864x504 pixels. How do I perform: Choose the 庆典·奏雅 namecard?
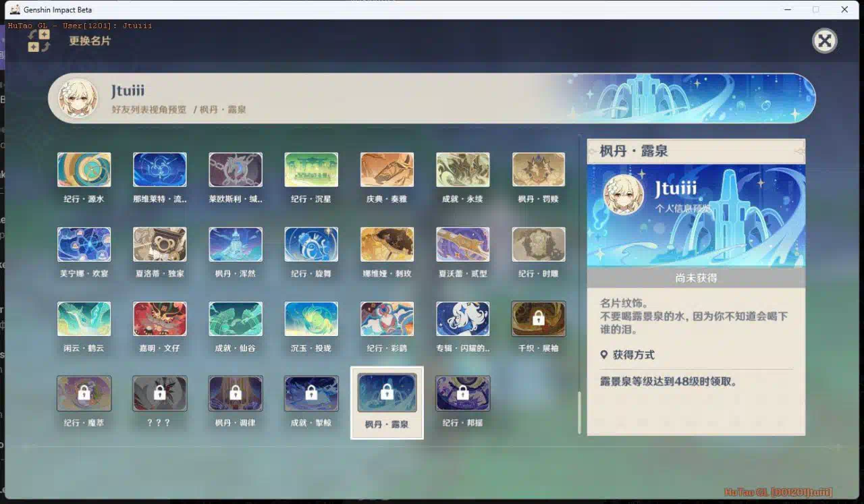click(x=387, y=170)
